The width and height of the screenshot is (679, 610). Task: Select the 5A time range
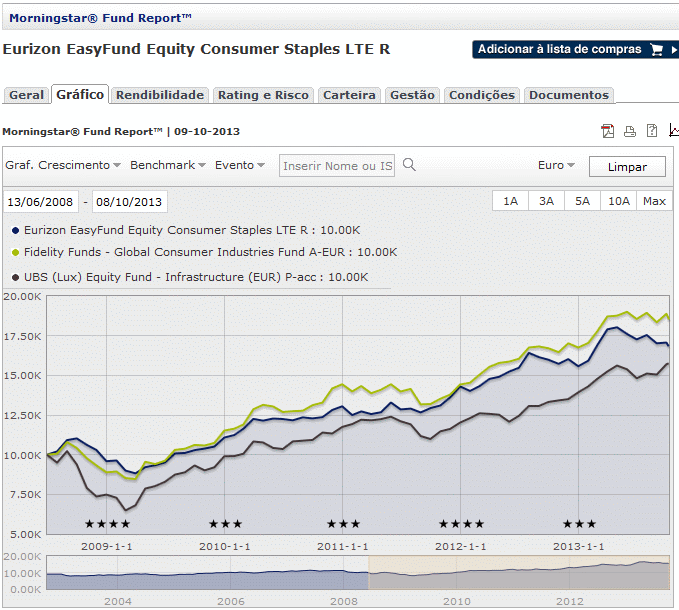[x=582, y=201]
